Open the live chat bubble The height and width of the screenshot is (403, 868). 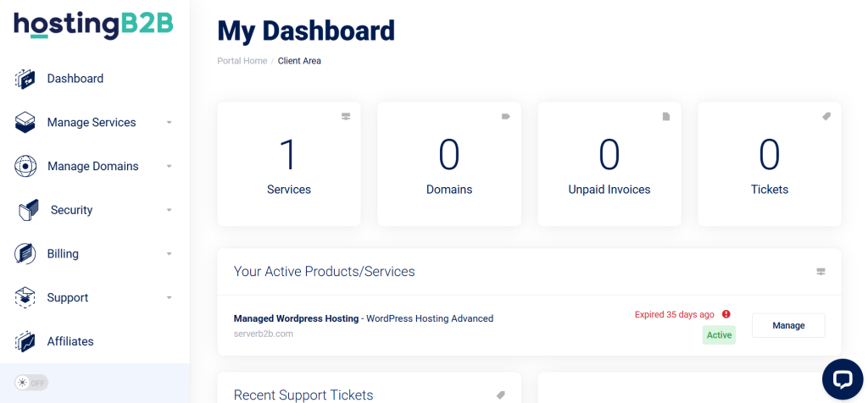point(843,379)
